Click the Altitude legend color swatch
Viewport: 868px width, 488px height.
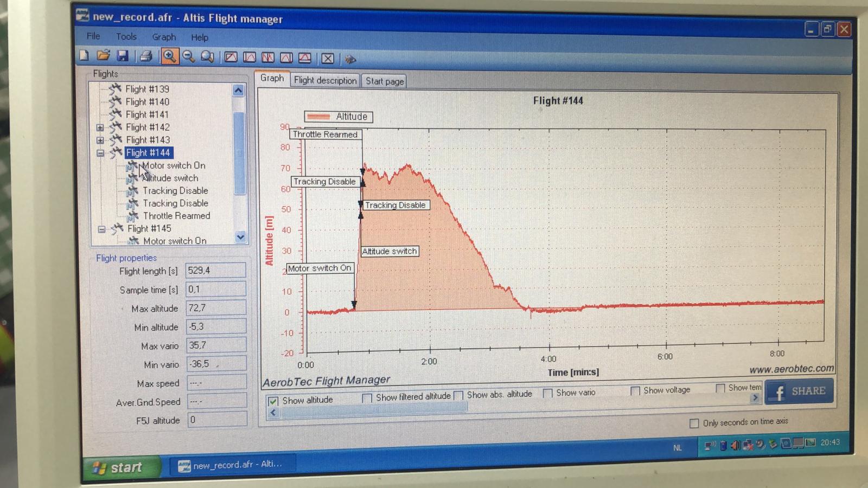point(318,116)
